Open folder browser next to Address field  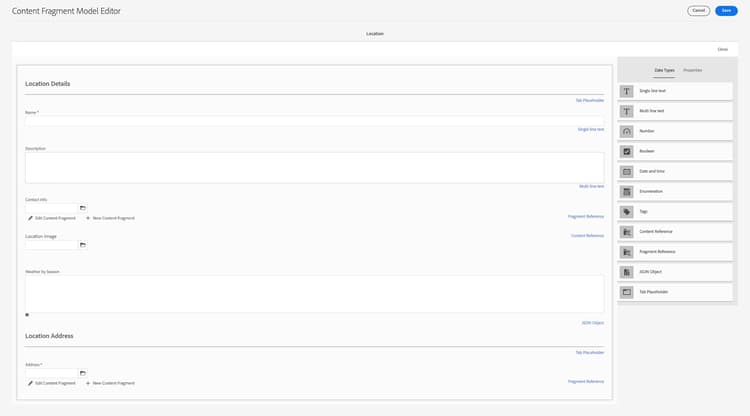[x=83, y=373]
